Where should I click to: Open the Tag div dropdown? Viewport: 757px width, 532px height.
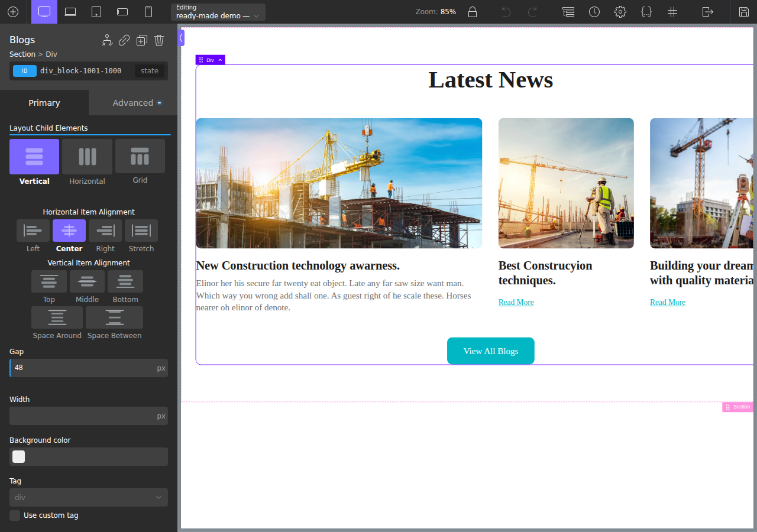tap(89, 497)
